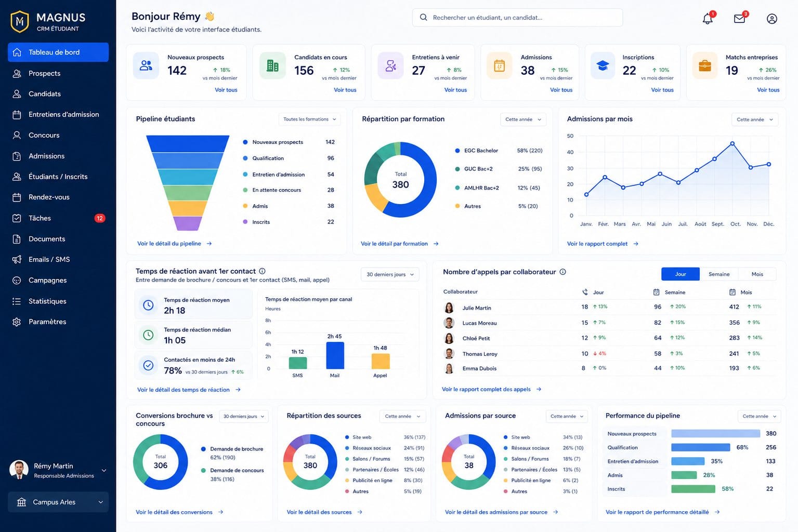The image size is (798, 532).
Task: Click the Contactés en moins de 24h check icon
Action: pyautogui.click(x=148, y=365)
